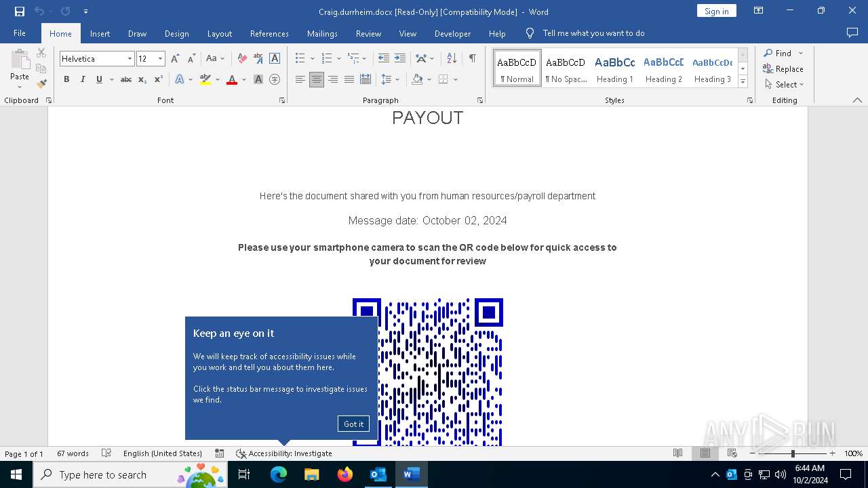Switch to the Mailings tab
The image size is (868, 488).
(x=322, y=33)
